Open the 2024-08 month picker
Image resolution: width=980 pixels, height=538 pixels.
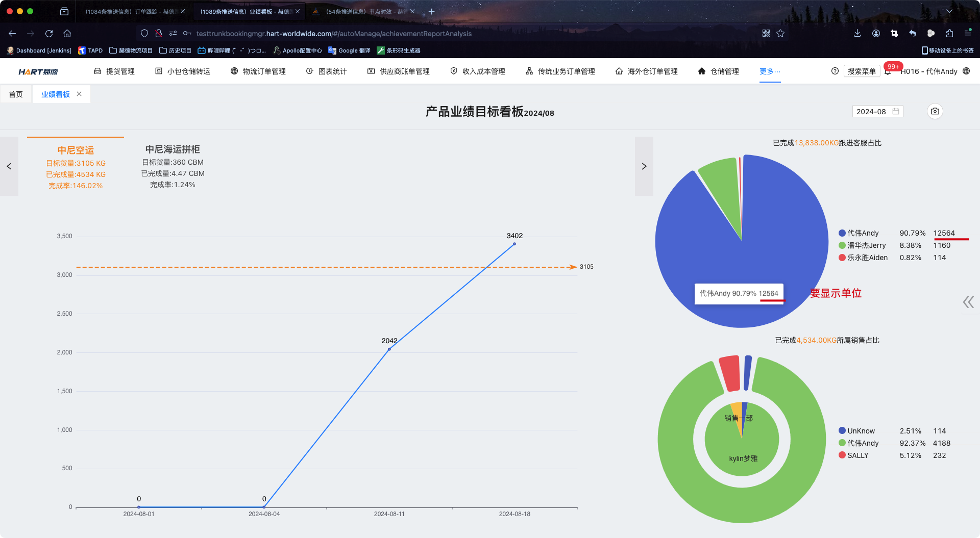pyautogui.click(x=877, y=112)
